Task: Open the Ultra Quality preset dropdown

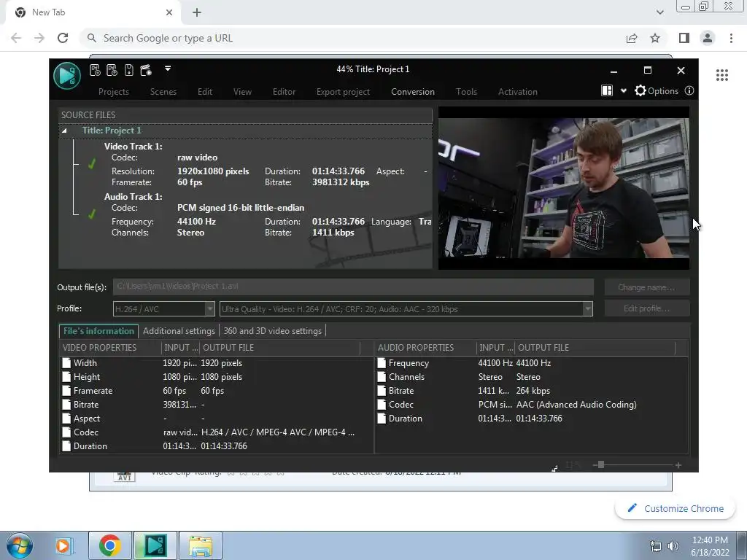Action: tap(406, 309)
